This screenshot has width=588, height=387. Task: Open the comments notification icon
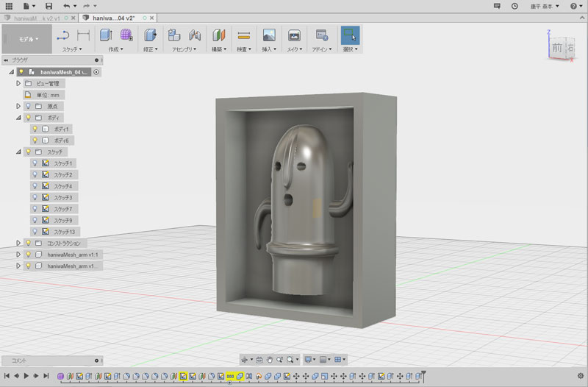(x=497, y=6)
